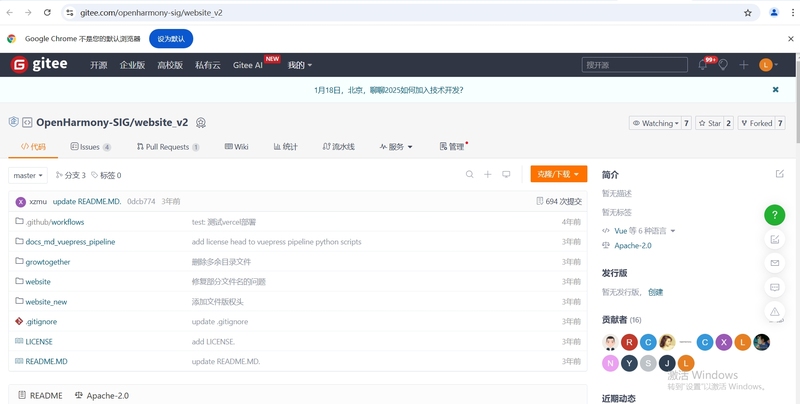Switch to the 代码 tab
The height and width of the screenshot is (404, 800).
coord(33,146)
